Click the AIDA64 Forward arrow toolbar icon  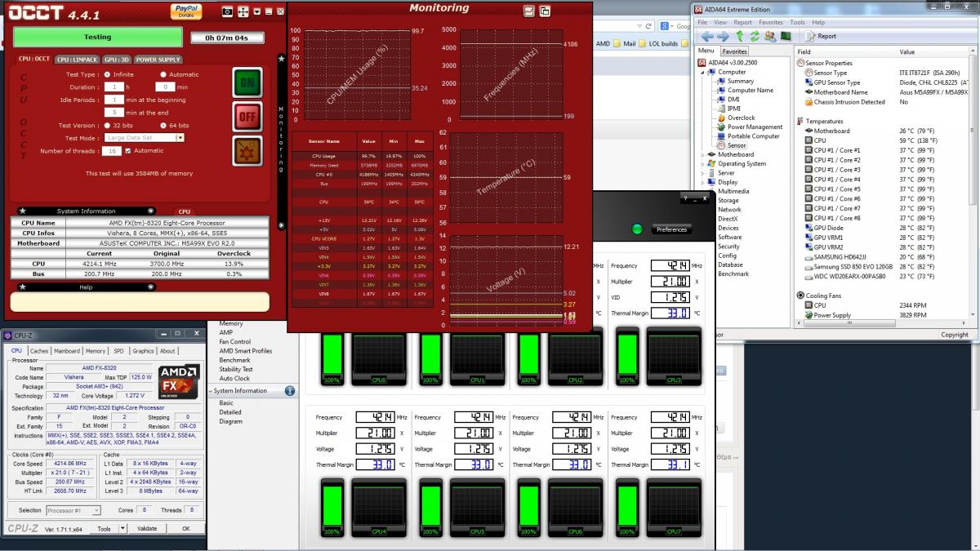point(724,36)
